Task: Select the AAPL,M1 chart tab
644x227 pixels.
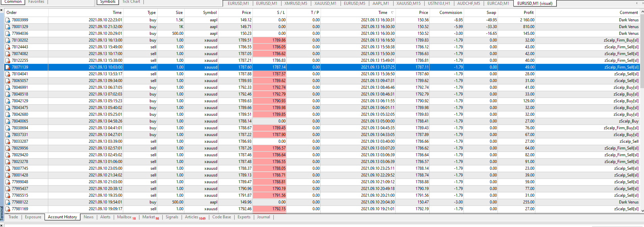Action: [x=381, y=3]
